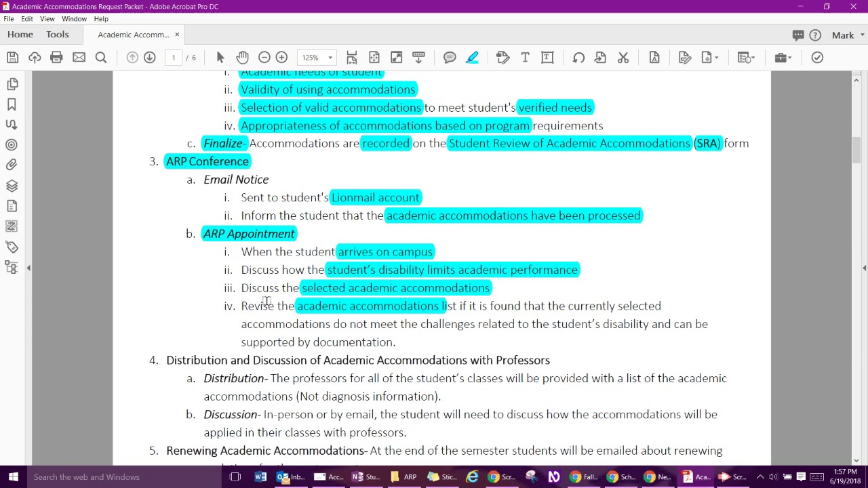Open the notifications speech bubble icon
The height and width of the screenshot is (488, 868).
[x=798, y=35]
